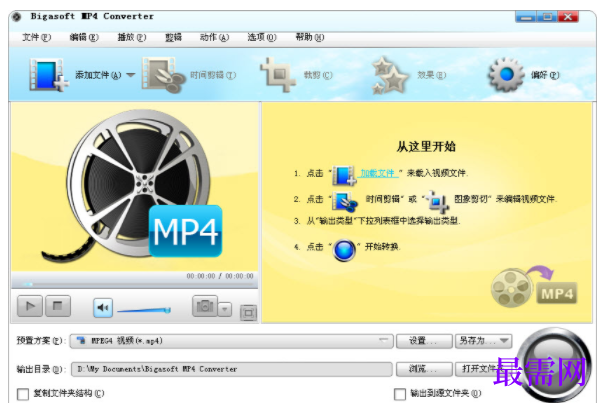
Task: Enable 复制文件夹结构 checkbox
Action: (x=23, y=394)
